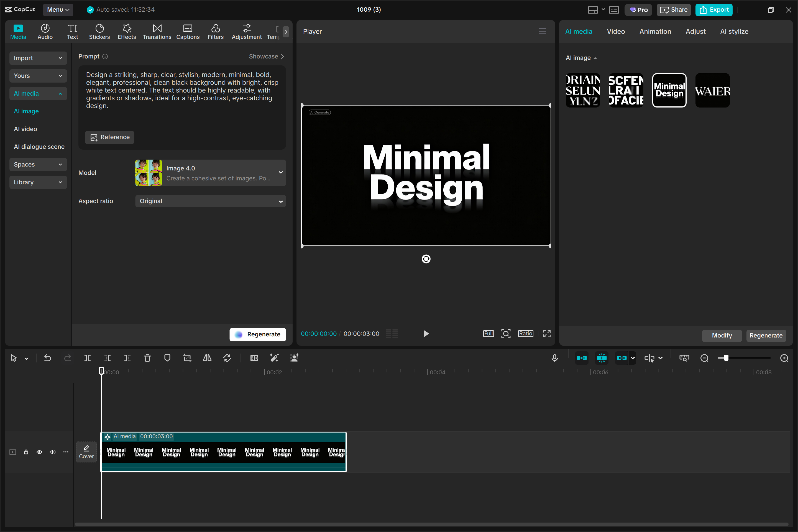The height and width of the screenshot is (532, 798).
Task: Click the delete clip trash icon
Action: [x=147, y=358]
